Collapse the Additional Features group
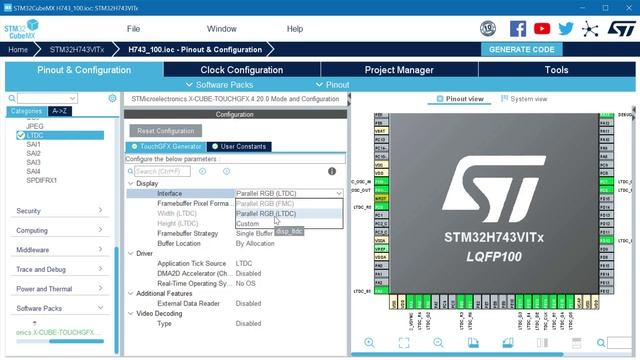The width and height of the screenshot is (640, 360). [x=131, y=293]
